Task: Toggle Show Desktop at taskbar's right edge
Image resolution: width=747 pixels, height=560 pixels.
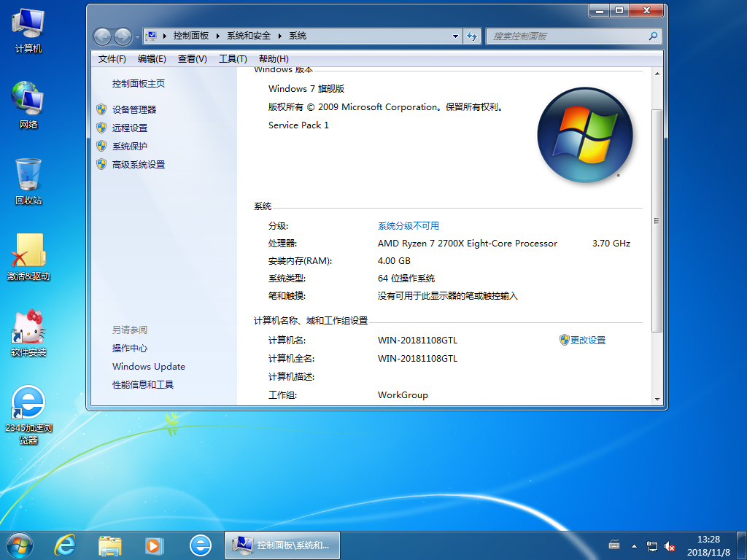Action: tap(743, 545)
